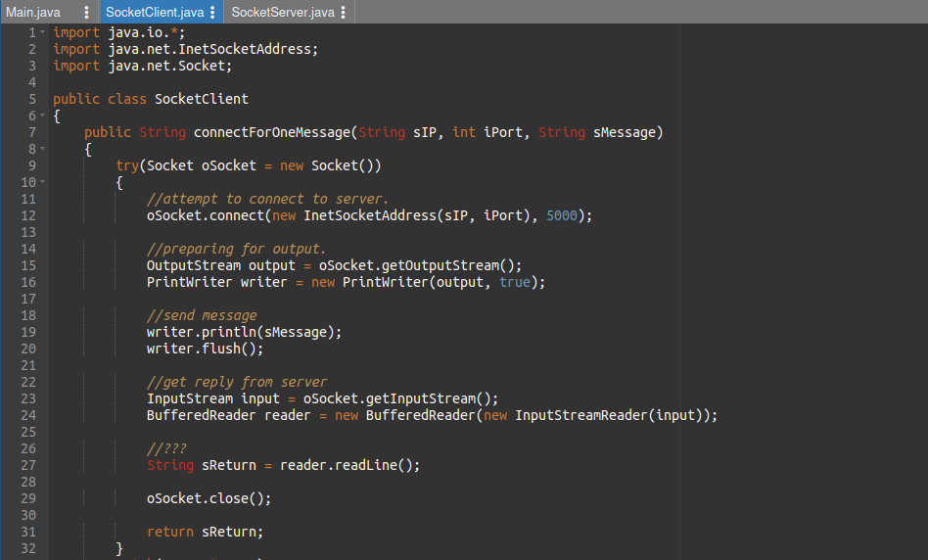Click the "return sReturn;" statement
This screenshot has height=560, width=928.
click(x=205, y=532)
